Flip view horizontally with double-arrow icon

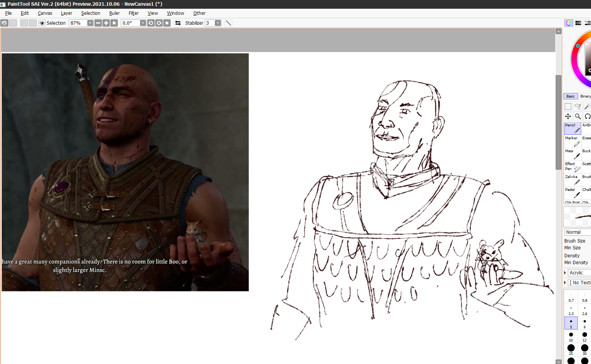178,23
